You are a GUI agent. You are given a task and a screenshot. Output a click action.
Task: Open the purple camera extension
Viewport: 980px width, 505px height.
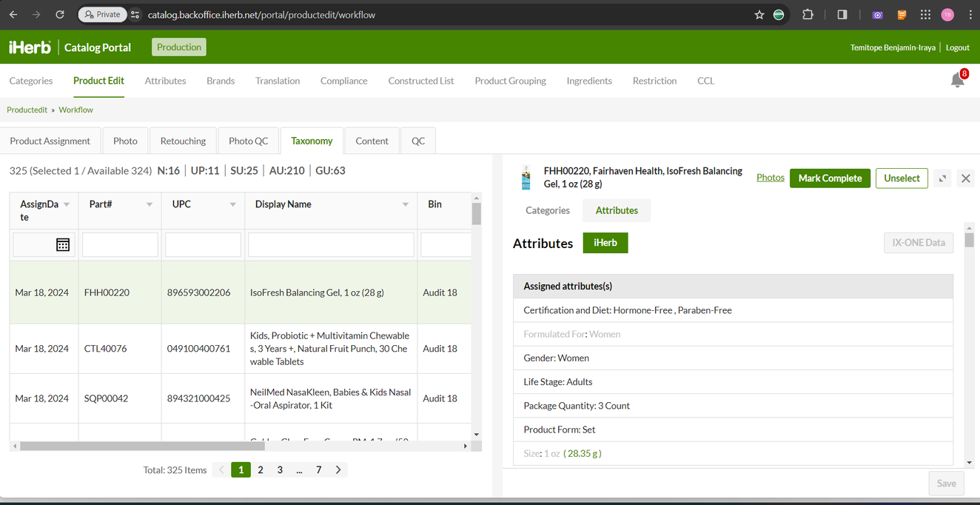click(x=878, y=15)
